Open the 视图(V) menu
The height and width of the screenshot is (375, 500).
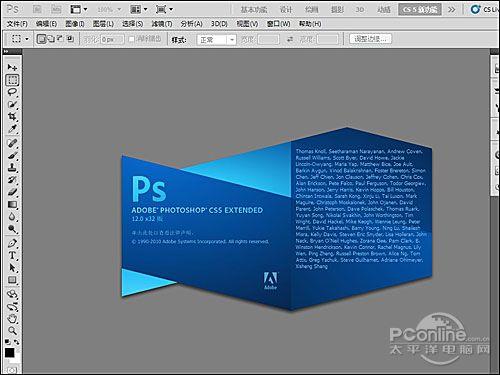tap(247, 24)
